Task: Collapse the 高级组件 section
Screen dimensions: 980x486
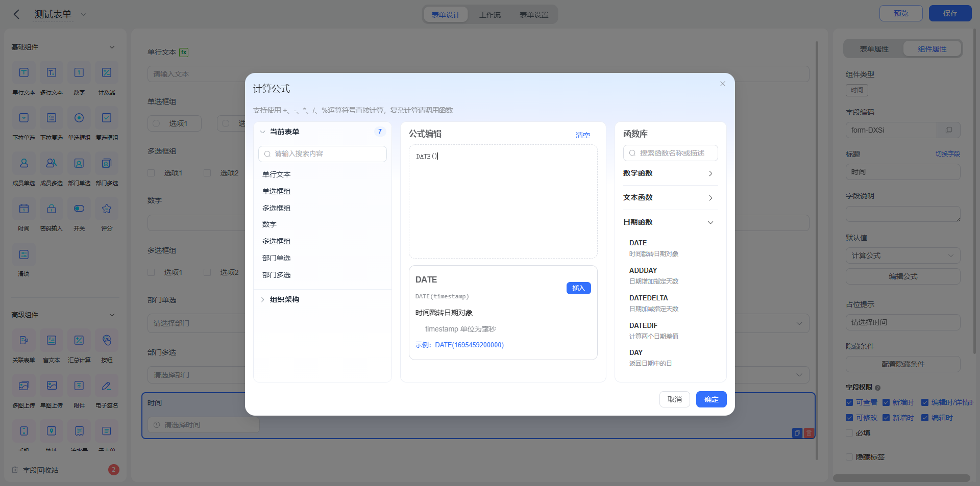Action: [x=112, y=315]
